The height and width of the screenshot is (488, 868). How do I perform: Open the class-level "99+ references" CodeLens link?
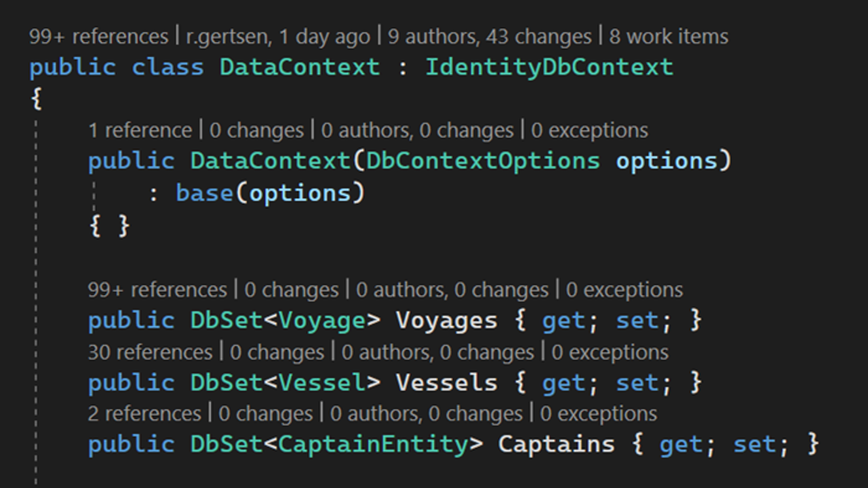pyautogui.click(x=98, y=37)
